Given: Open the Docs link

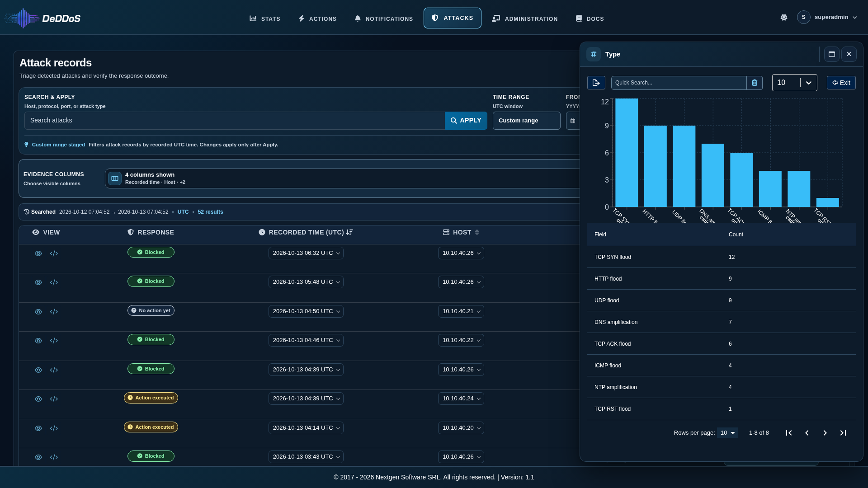Looking at the screenshot, I should coord(590,19).
